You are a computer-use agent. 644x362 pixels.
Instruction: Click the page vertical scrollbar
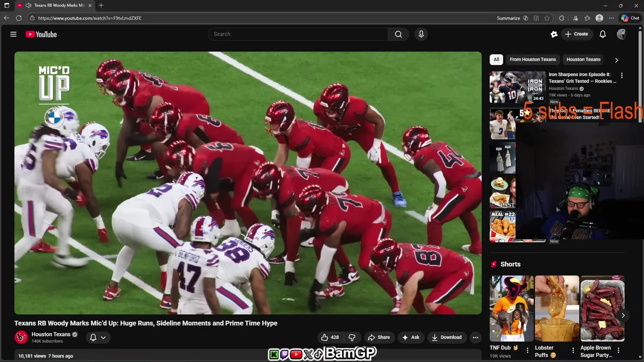tap(641, 75)
